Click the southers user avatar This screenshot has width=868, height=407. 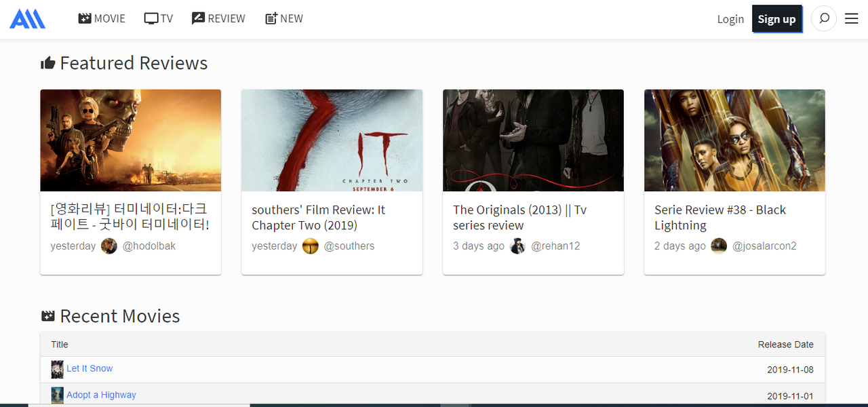[x=311, y=246]
